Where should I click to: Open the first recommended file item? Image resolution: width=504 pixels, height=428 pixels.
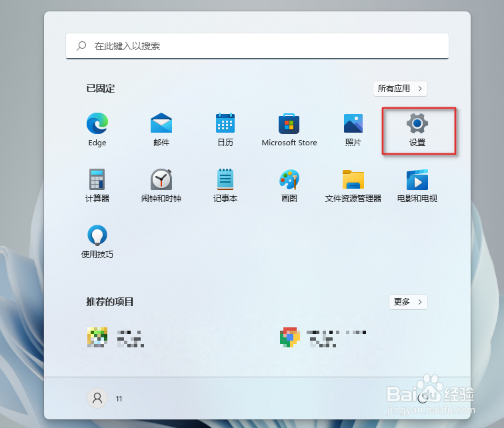point(116,337)
